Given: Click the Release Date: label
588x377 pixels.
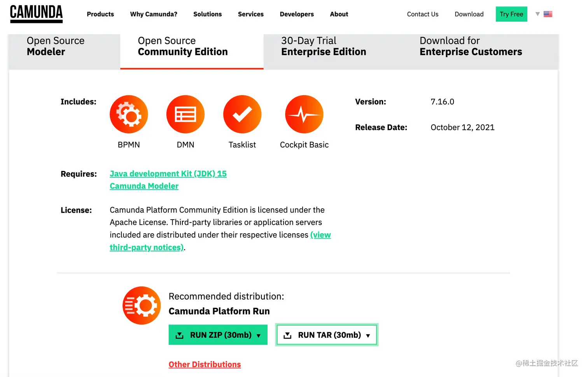Looking at the screenshot, I should [x=381, y=127].
